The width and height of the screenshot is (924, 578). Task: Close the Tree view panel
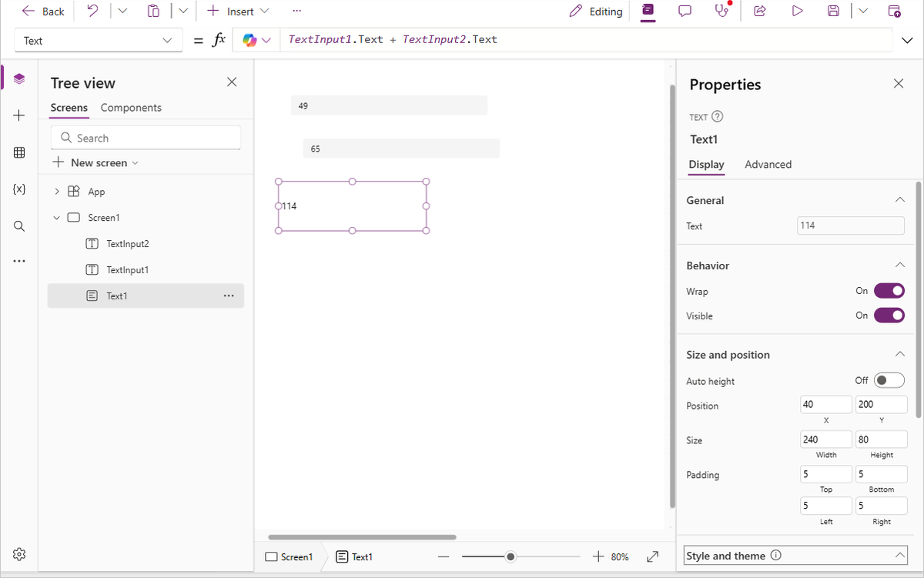tap(232, 82)
